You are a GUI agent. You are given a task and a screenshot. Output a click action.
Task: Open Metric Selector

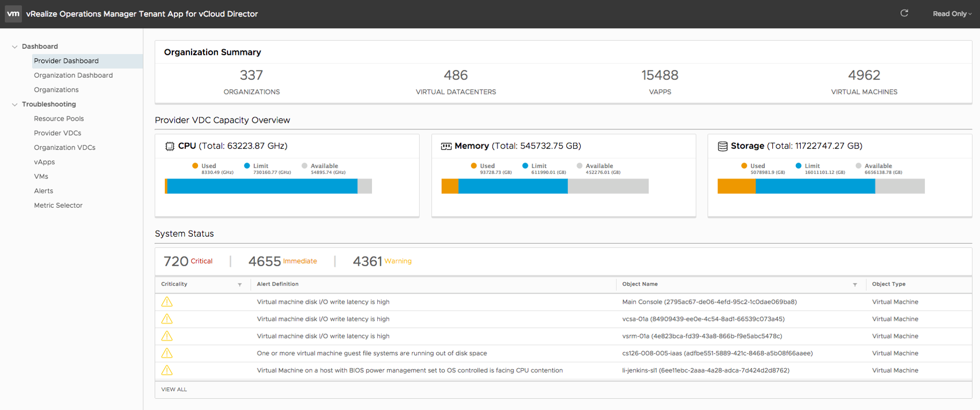tap(58, 206)
